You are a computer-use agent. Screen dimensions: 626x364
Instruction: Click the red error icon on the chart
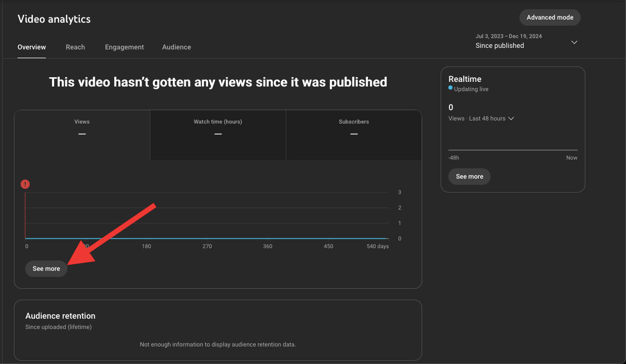pyautogui.click(x=25, y=184)
